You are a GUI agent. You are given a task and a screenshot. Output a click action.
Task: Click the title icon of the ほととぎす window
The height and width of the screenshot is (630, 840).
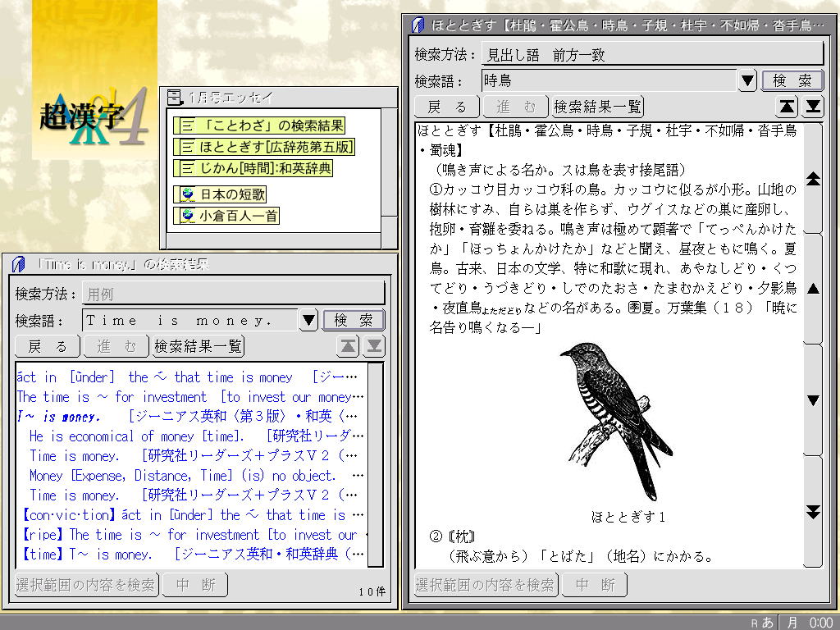418,25
